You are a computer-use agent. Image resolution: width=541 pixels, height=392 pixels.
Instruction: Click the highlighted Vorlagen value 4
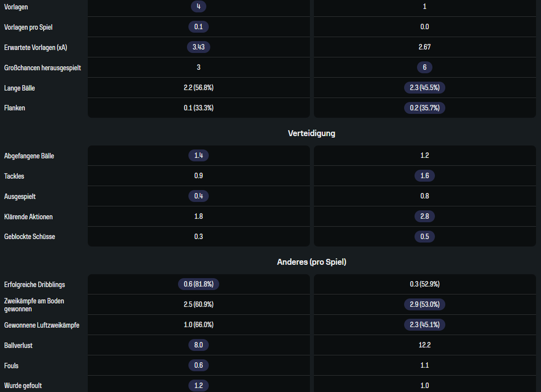click(x=199, y=6)
